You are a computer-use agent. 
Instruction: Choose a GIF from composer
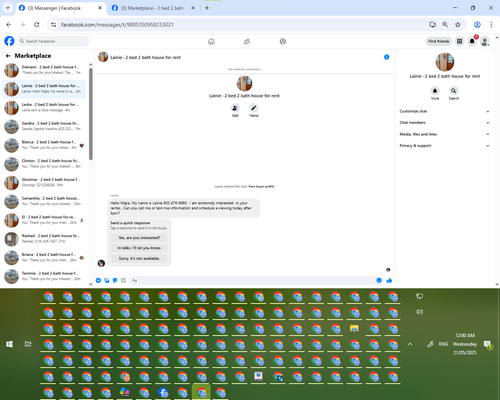(123, 280)
